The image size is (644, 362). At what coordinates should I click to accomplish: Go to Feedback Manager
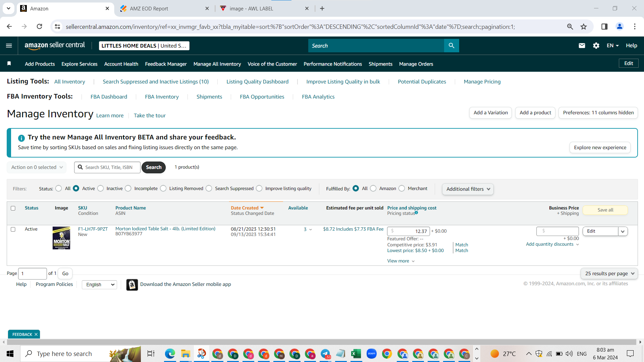click(166, 64)
